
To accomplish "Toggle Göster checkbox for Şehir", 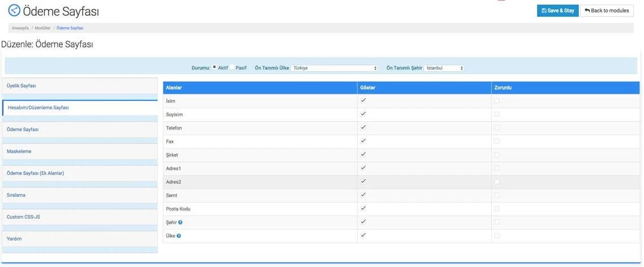I will point(363,222).
